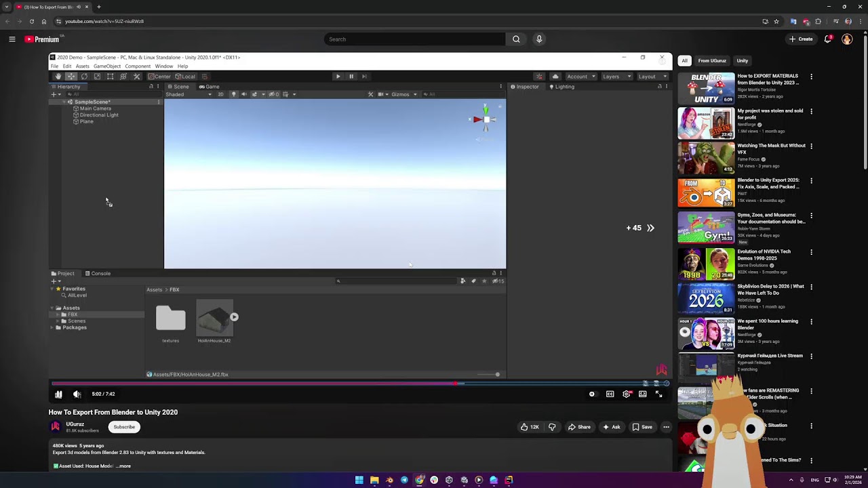Click the Share button
The image size is (868, 488).
pyautogui.click(x=579, y=427)
